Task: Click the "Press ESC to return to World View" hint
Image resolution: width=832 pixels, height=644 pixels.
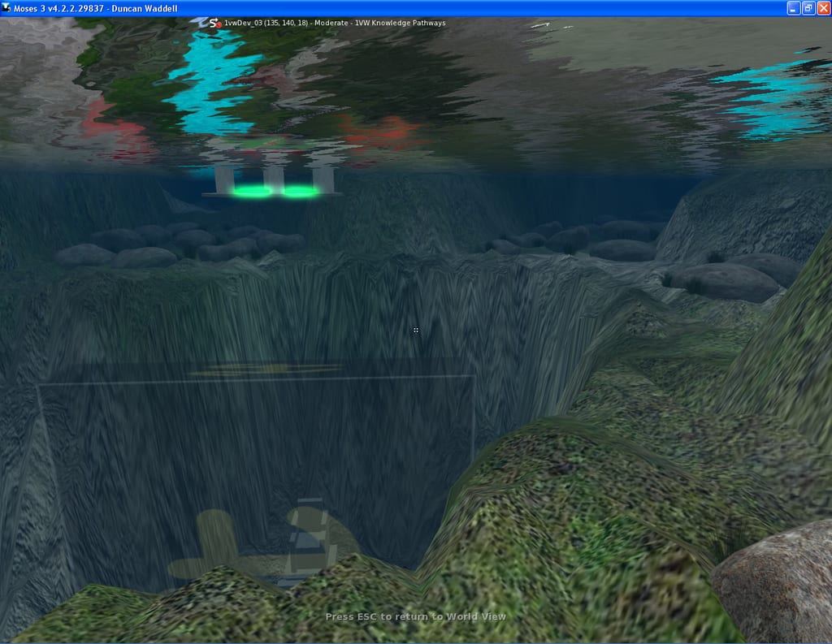Action: (x=415, y=616)
